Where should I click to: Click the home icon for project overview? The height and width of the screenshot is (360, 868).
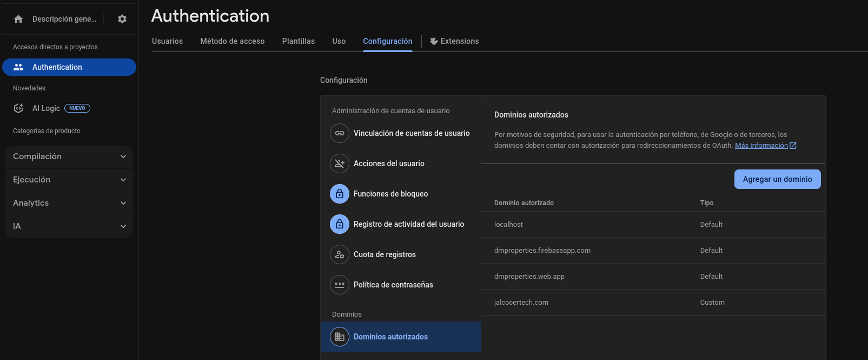pos(18,19)
